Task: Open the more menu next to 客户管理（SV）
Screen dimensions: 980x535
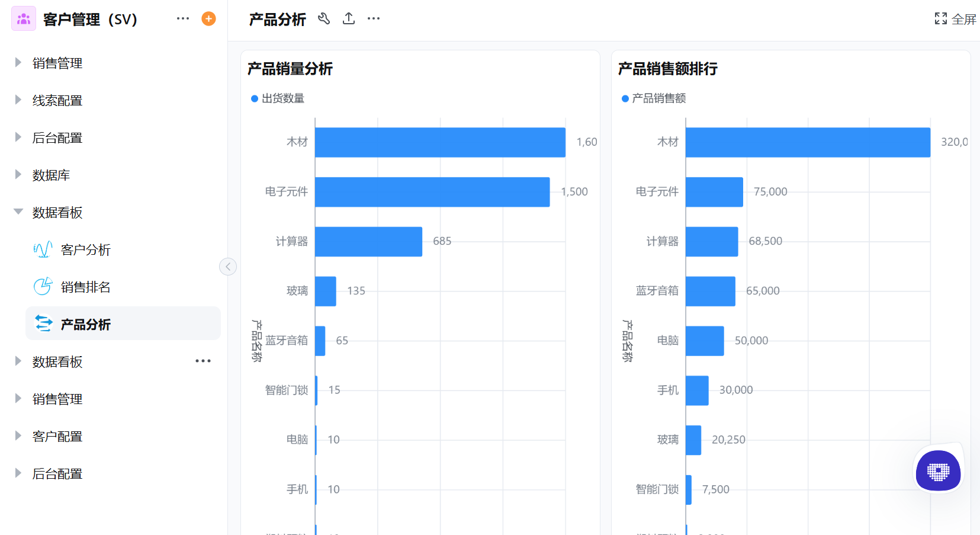Action: 182,18
